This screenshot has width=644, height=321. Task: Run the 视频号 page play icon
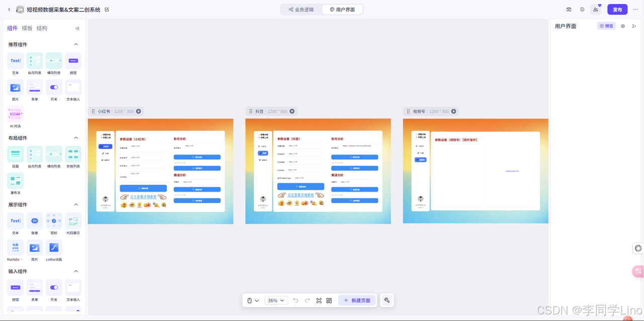tap(453, 111)
